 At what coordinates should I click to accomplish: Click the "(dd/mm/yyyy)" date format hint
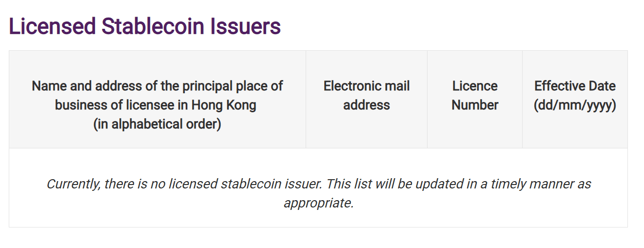[x=575, y=105]
